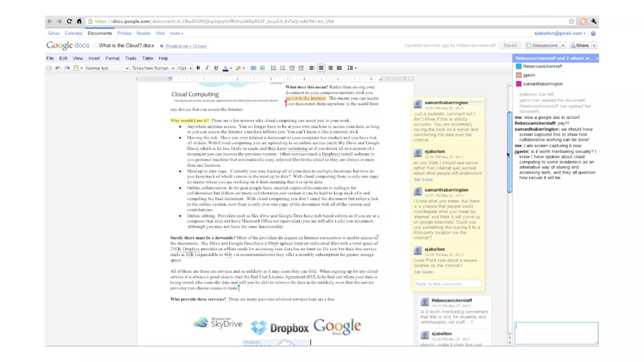The width and height of the screenshot is (644, 362).
Task: Click the Share button
Action: point(580,46)
